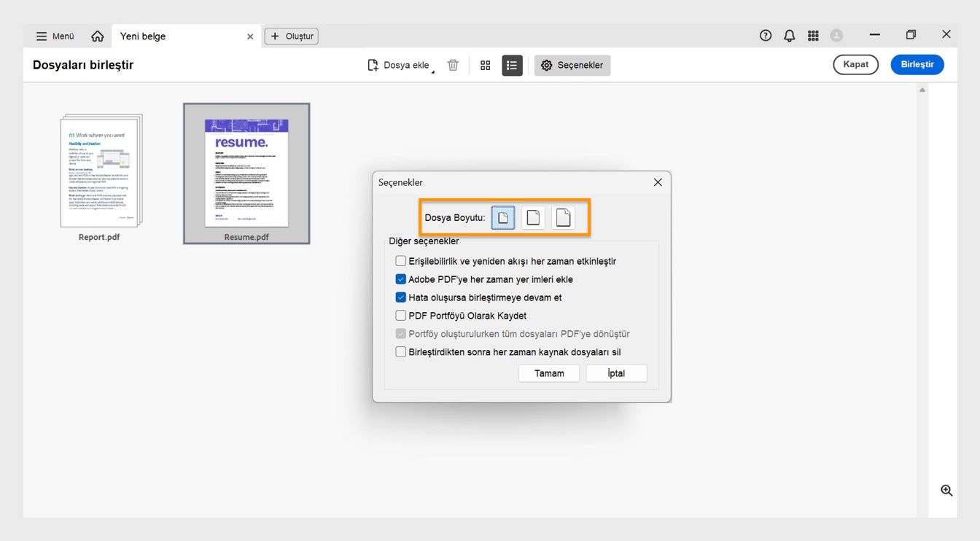980x541 pixels.
Task: Open the Help question mark icon
Action: [x=766, y=35]
